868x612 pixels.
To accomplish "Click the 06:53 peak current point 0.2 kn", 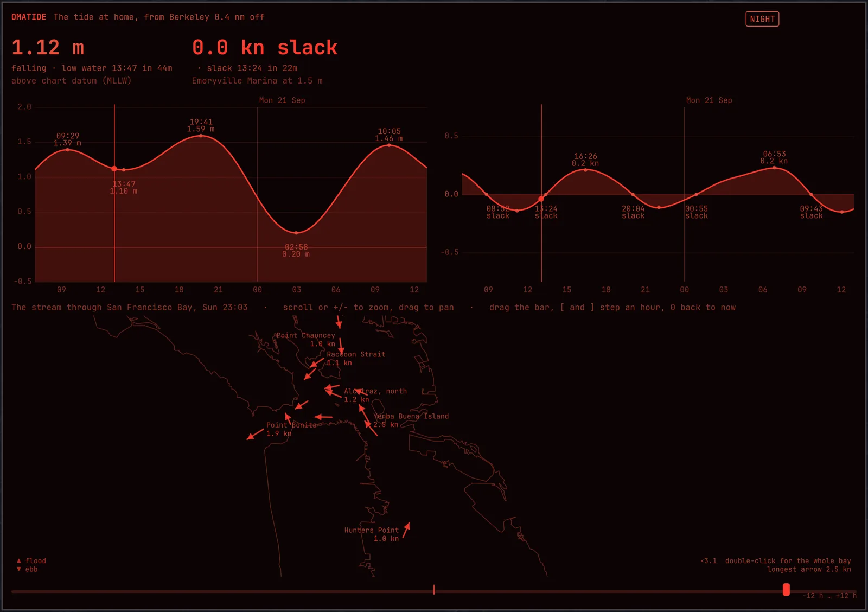I will click(774, 168).
